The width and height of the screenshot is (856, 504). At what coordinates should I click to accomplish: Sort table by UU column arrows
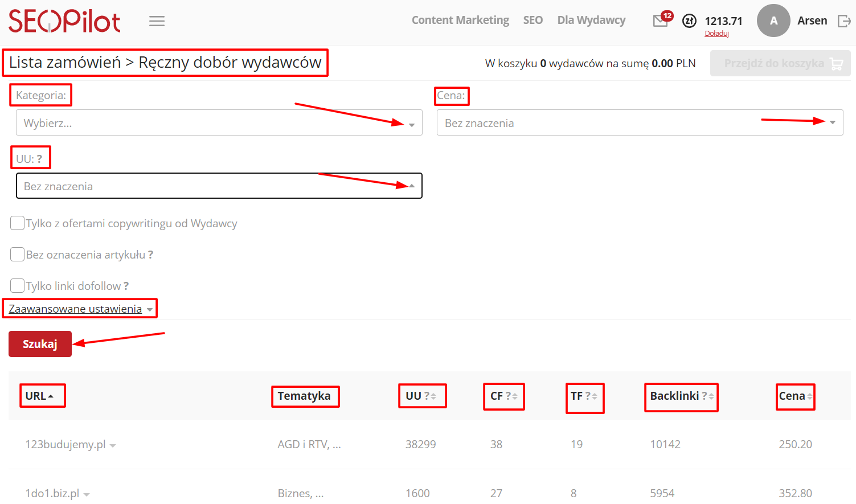(433, 396)
